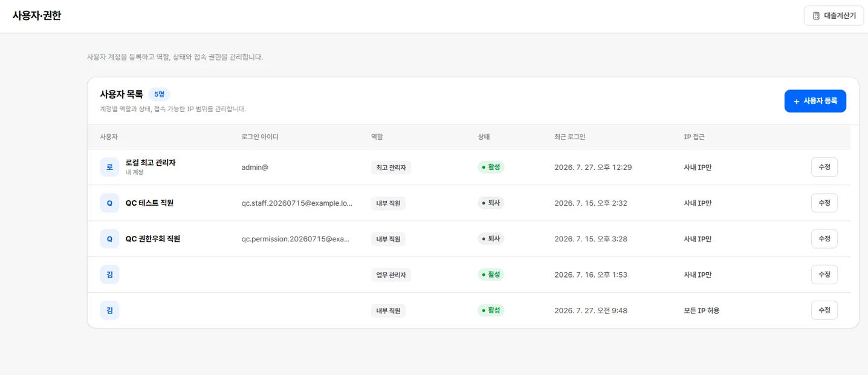
Task: Click 내부 직원 badge for QC 권한우회 직원
Action: tap(388, 239)
